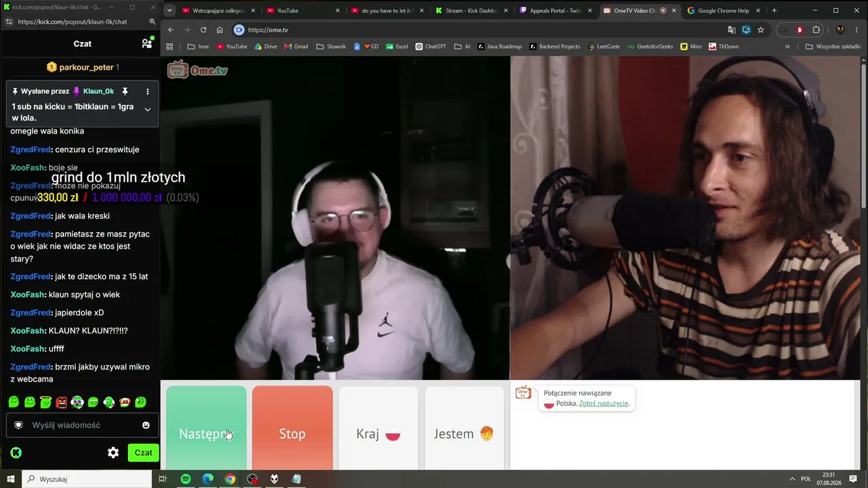The height and width of the screenshot is (488, 868).
Task: Open the AI bookmarks folder
Action: pos(462,47)
